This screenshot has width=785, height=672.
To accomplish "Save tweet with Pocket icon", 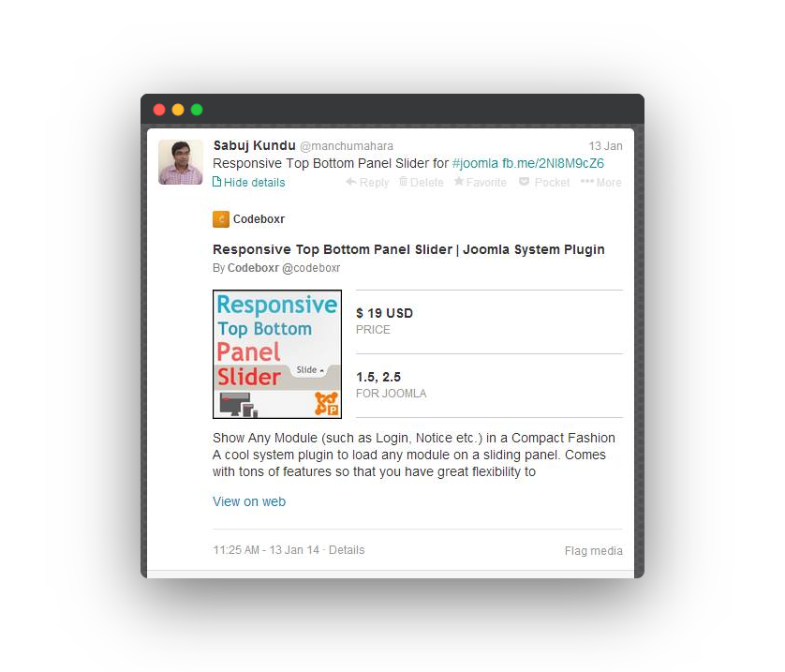I will pyautogui.click(x=524, y=181).
